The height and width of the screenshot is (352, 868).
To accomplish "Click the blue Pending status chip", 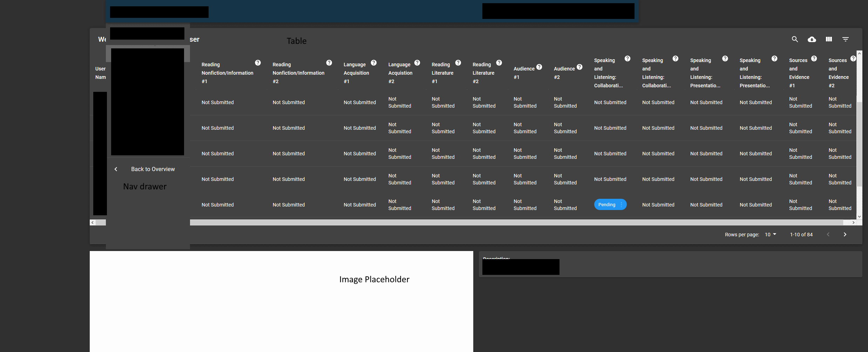I will coord(607,204).
